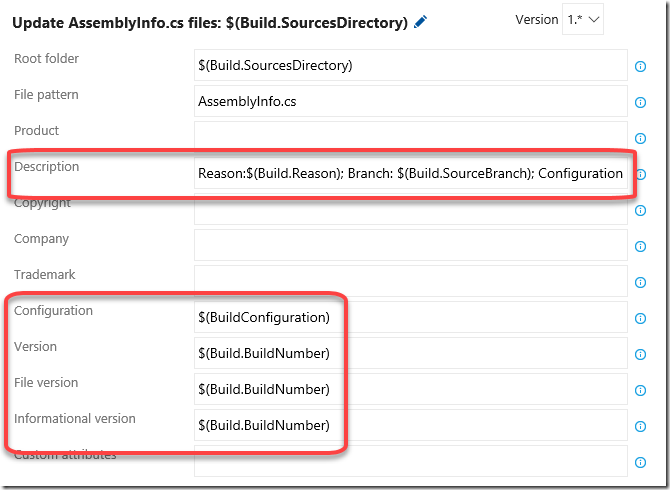Image resolution: width=670 pixels, height=490 pixels.
Task: Show info for Root folder field
Action: pyautogui.click(x=640, y=66)
